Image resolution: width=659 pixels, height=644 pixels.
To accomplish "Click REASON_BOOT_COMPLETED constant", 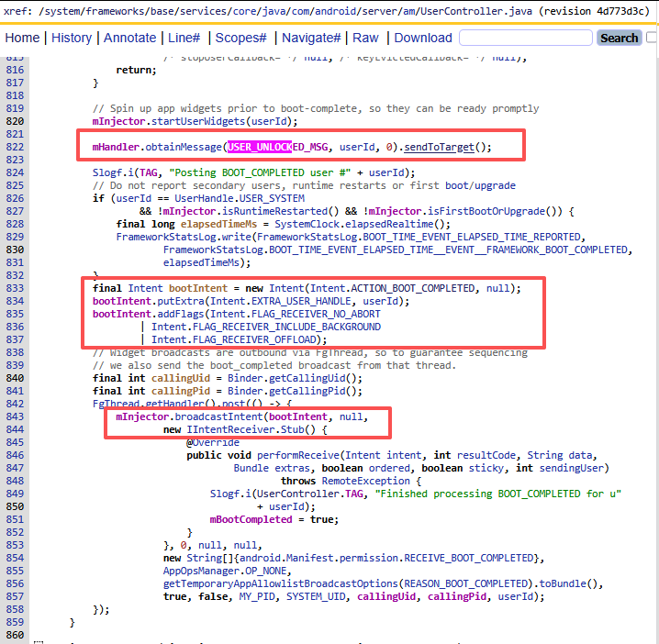I will (x=465, y=583).
